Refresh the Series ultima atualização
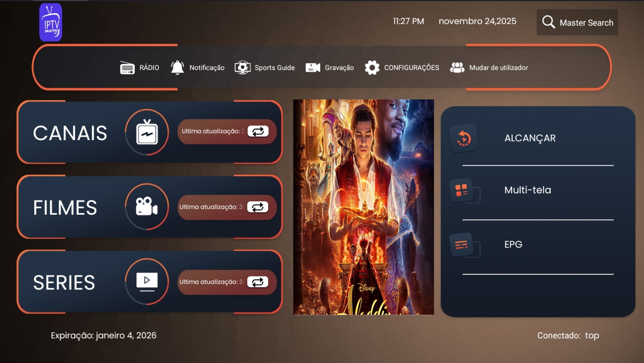The height and width of the screenshot is (363, 644). tap(258, 282)
